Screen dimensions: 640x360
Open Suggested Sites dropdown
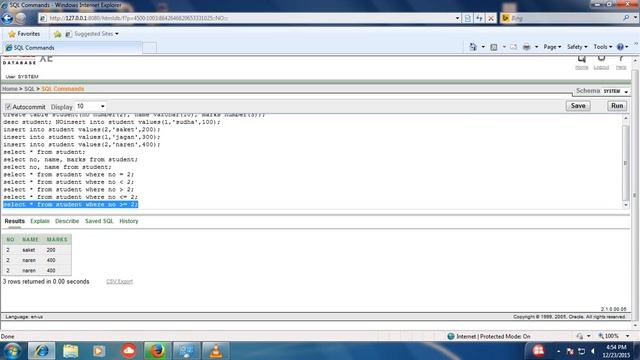click(93, 34)
